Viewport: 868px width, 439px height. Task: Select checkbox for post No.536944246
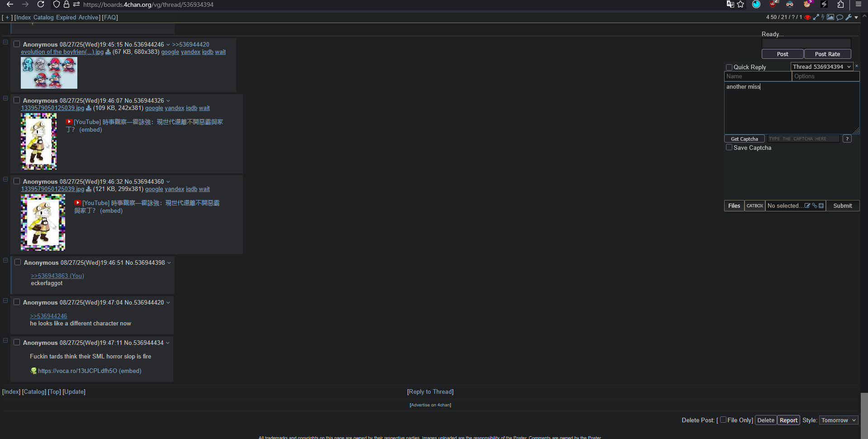pos(17,44)
